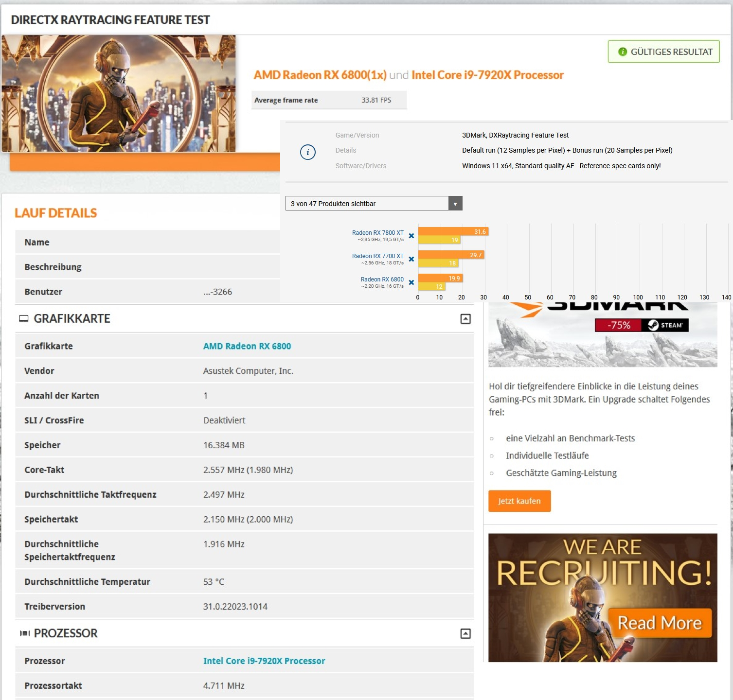
Task: Click the Read More recruiting button
Action: (660, 623)
